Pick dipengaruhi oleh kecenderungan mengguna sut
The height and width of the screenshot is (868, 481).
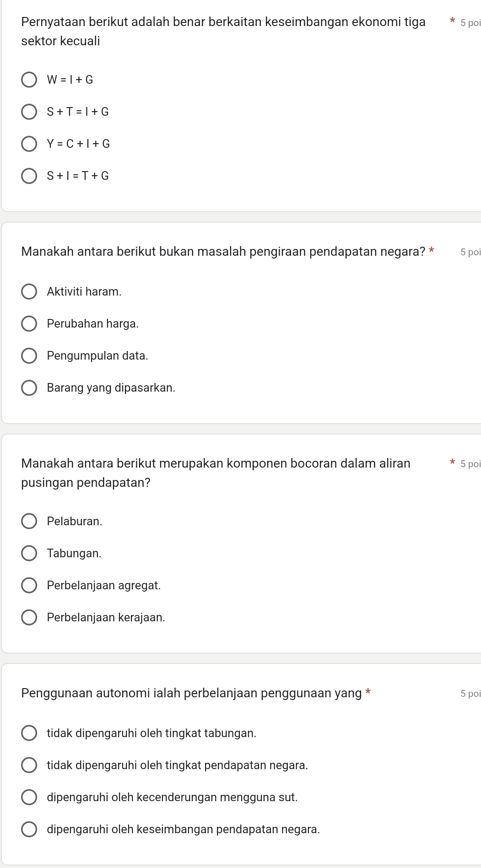point(29,797)
